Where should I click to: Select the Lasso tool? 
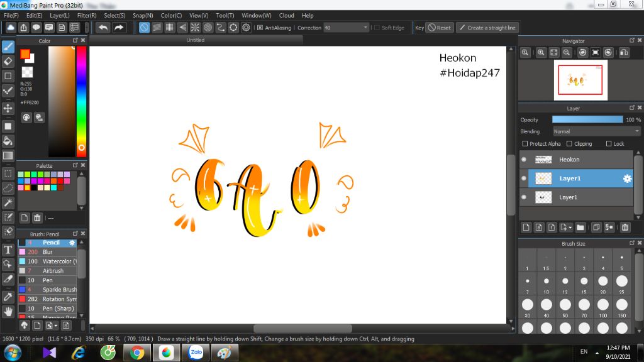pos(8,188)
